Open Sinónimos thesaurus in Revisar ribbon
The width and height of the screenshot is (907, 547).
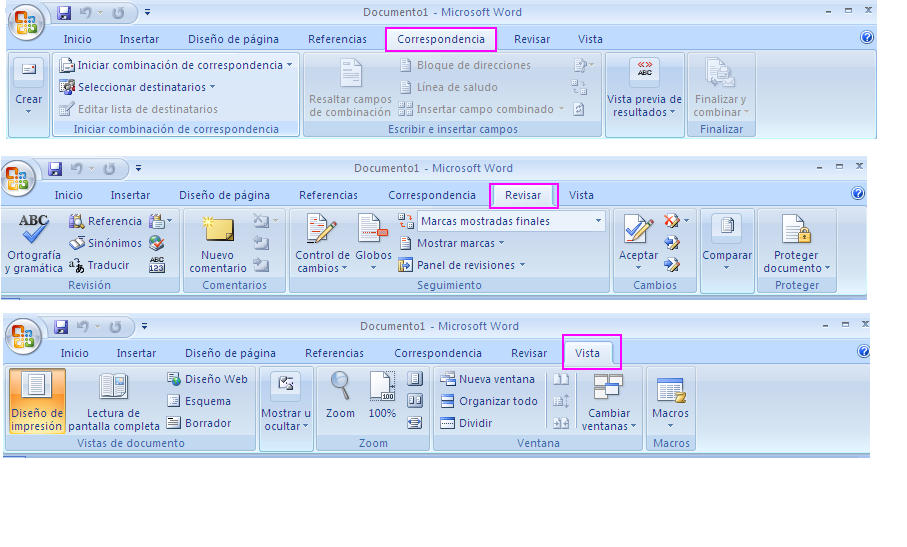105,243
